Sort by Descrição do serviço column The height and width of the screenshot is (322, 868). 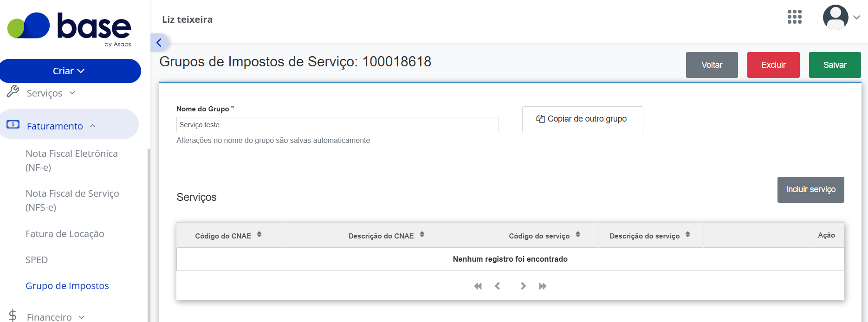pyautogui.click(x=688, y=235)
